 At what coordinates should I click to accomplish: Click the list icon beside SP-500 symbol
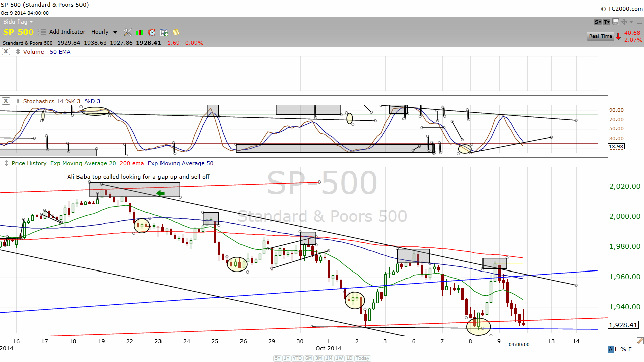pos(43,32)
